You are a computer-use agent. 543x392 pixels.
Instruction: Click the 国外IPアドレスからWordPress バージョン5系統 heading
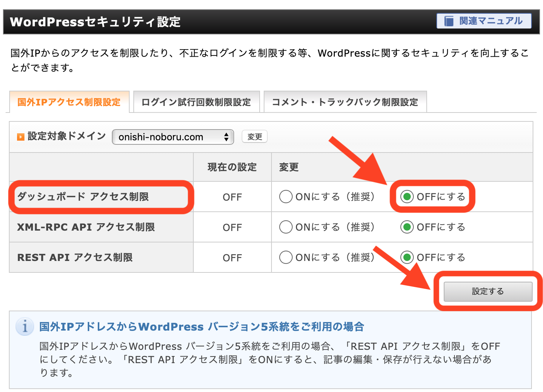click(x=201, y=327)
